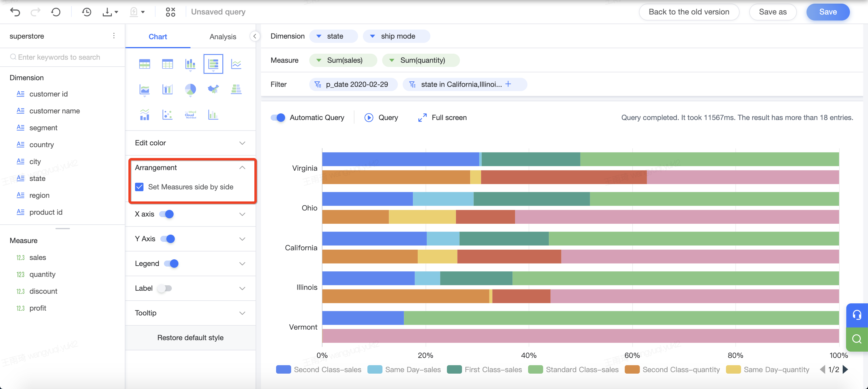Open the download options icon

(110, 12)
